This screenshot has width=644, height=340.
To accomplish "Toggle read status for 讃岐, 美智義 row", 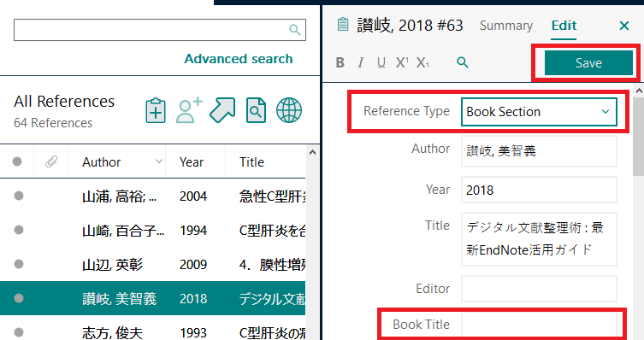I will click(x=19, y=298).
